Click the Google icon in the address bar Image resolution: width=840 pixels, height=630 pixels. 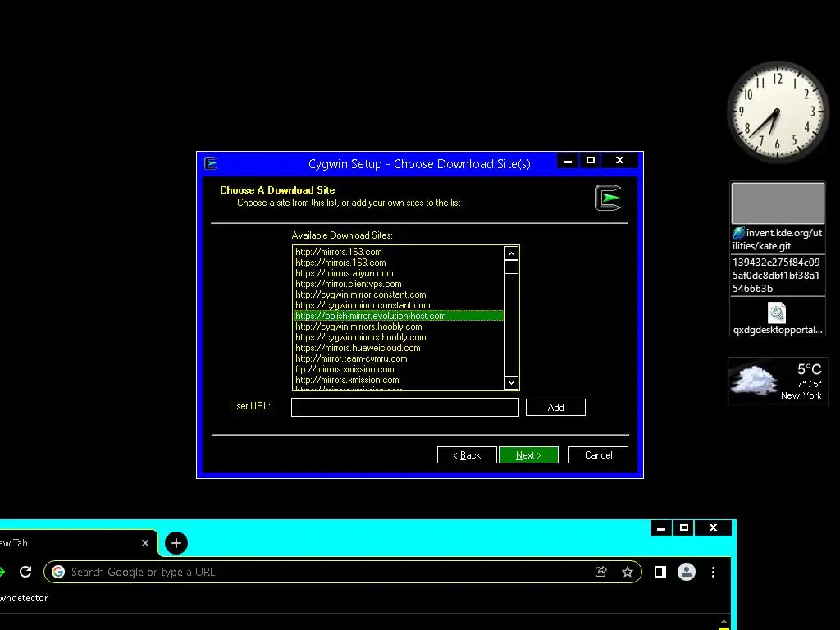point(58,572)
